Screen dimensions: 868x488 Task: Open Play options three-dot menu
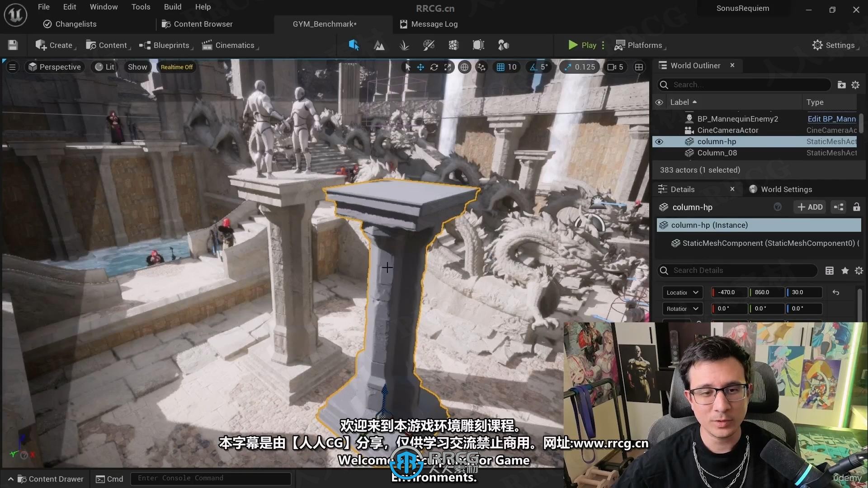tap(603, 45)
